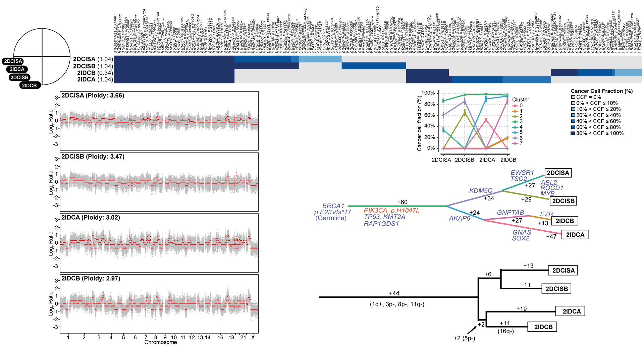
Task: Click Cluster 5 entry in the cluster legend
Action: tap(518, 132)
